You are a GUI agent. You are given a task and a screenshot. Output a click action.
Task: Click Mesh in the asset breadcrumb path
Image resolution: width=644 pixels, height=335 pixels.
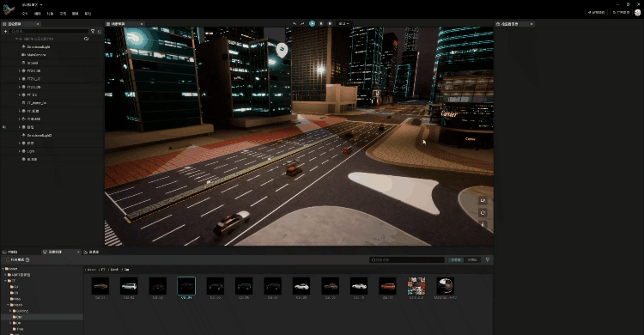point(114,270)
